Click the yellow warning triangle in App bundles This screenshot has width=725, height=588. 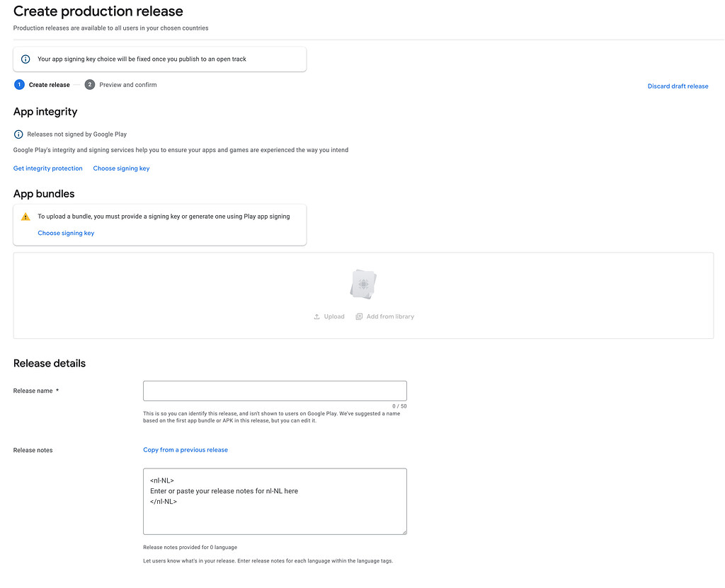click(25, 217)
